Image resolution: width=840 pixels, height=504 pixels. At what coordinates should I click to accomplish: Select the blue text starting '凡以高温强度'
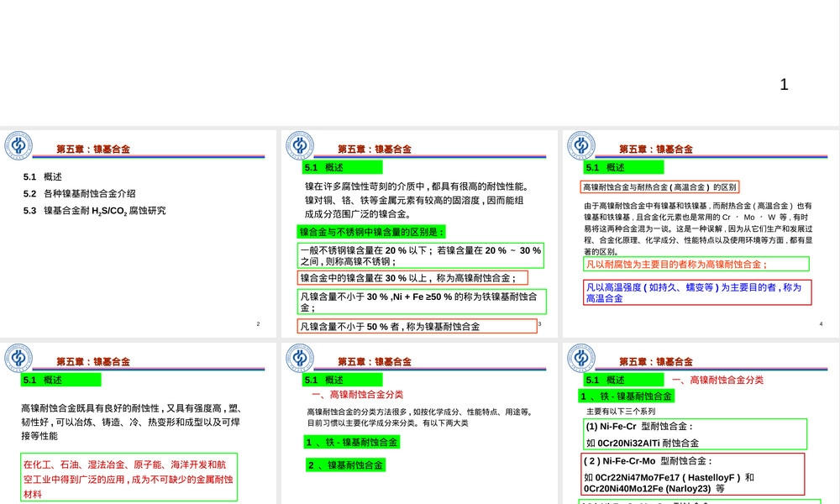coord(694,292)
